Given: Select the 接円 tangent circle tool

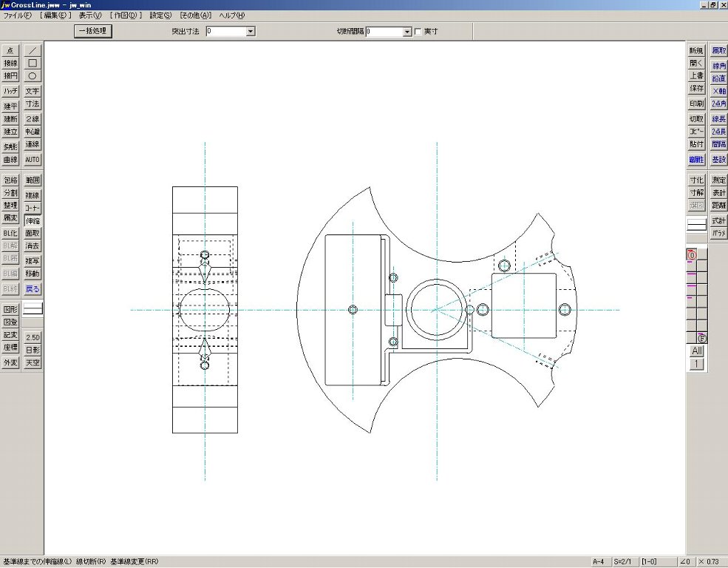Looking at the screenshot, I should pos(10,75).
